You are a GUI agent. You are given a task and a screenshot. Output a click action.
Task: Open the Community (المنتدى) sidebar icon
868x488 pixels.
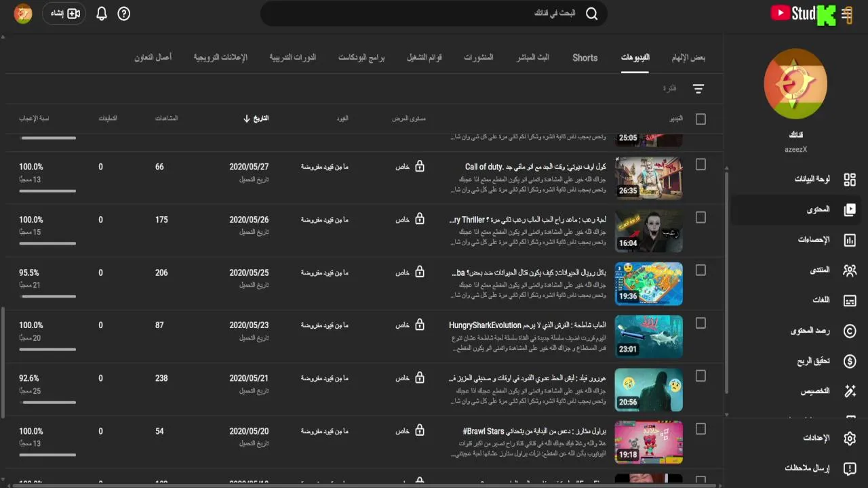pos(850,270)
